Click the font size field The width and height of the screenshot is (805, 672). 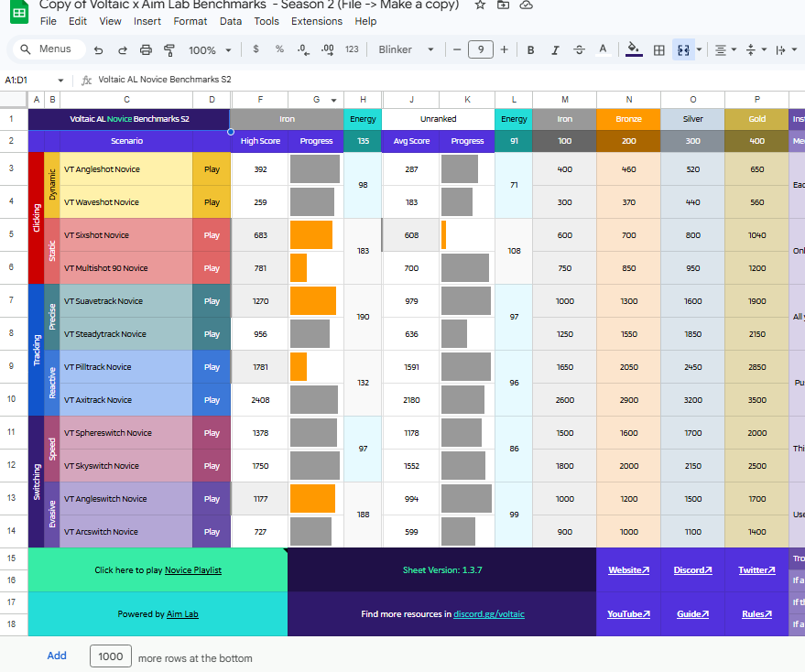point(481,49)
